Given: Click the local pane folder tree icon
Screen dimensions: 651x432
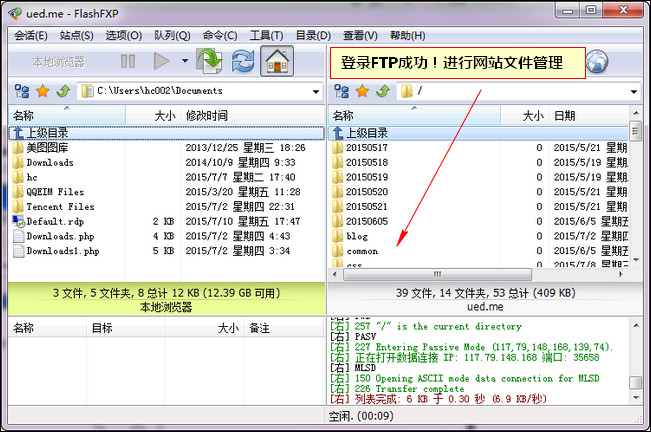Looking at the screenshot, I should coord(22,91).
